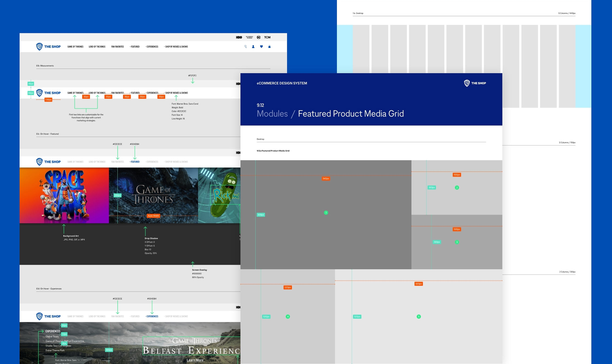Click Game of Thrones Belfast Experience menu link

click(x=65, y=341)
